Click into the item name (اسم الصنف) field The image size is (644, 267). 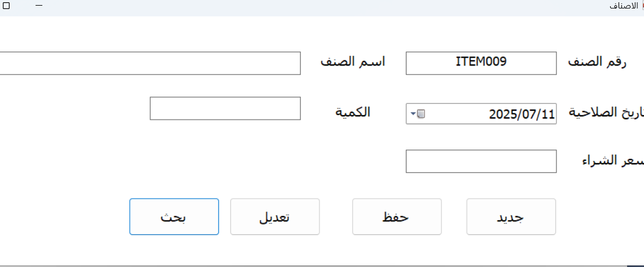point(150,63)
